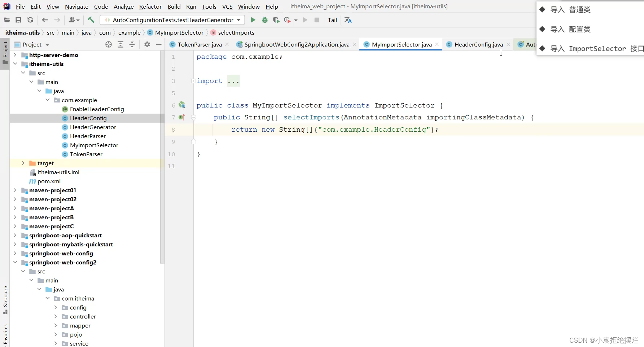Screen dimensions: 644x347
Task: Open the VCS menu
Action: tap(227, 6)
